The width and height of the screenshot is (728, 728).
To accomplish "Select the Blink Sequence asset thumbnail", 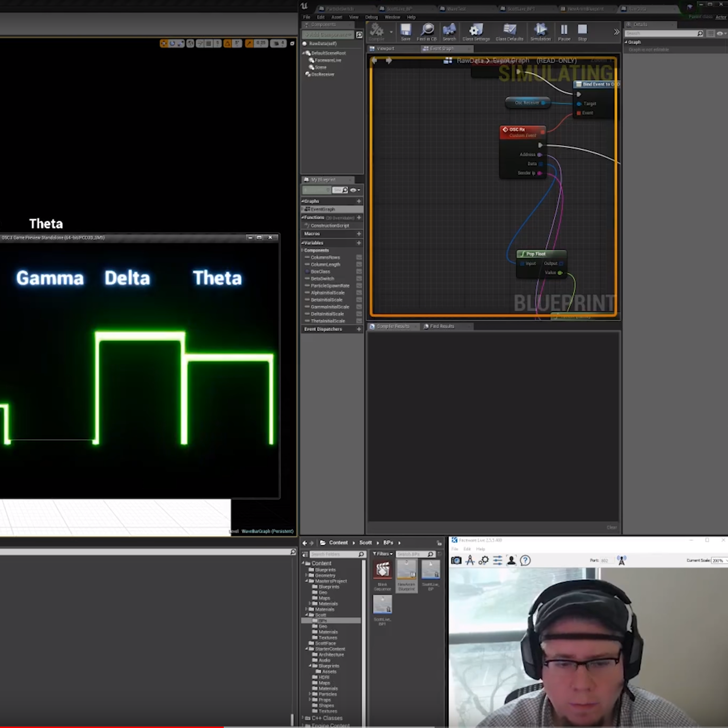I will 382,571.
